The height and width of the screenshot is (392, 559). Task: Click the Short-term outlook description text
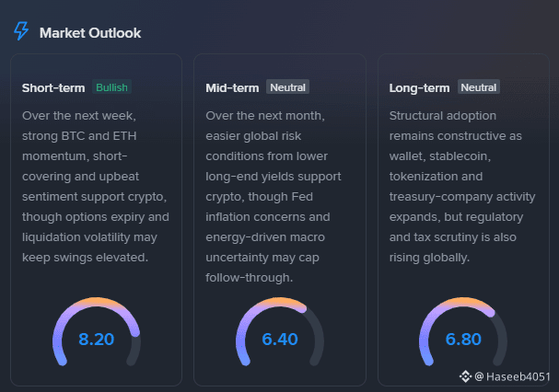[x=96, y=187]
